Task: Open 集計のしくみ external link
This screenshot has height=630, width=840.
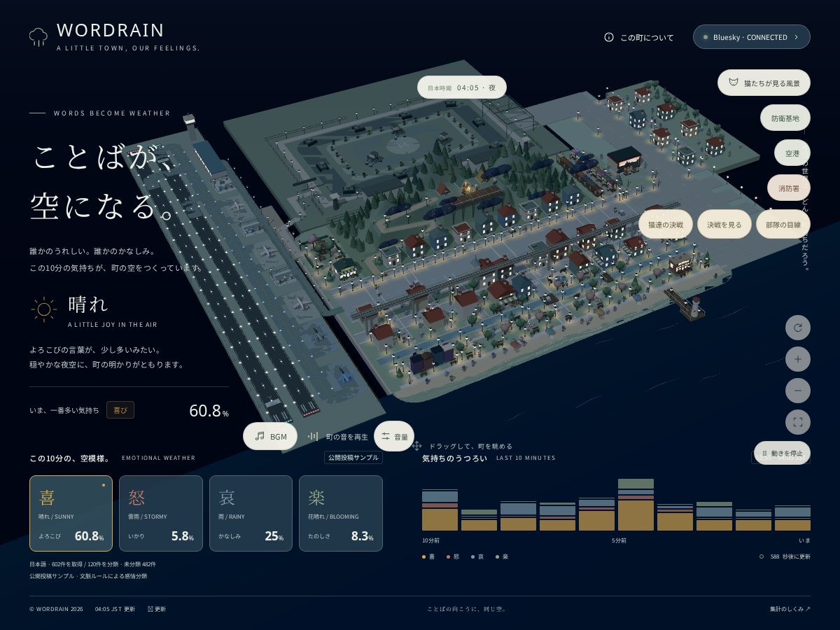Action: (x=790, y=609)
